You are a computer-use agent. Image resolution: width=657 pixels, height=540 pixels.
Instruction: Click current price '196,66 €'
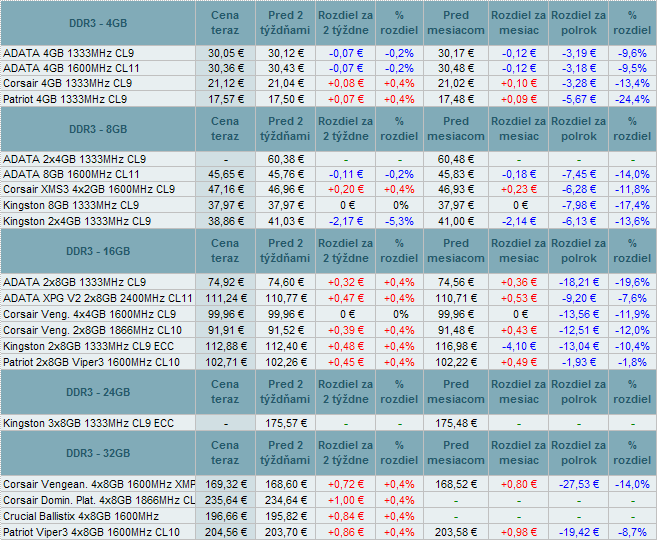(x=226, y=516)
